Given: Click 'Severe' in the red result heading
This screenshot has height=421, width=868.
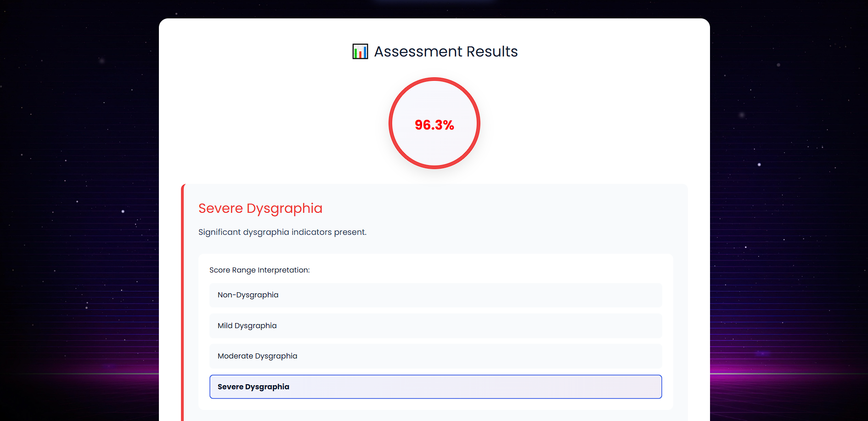Looking at the screenshot, I should pos(220,208).
